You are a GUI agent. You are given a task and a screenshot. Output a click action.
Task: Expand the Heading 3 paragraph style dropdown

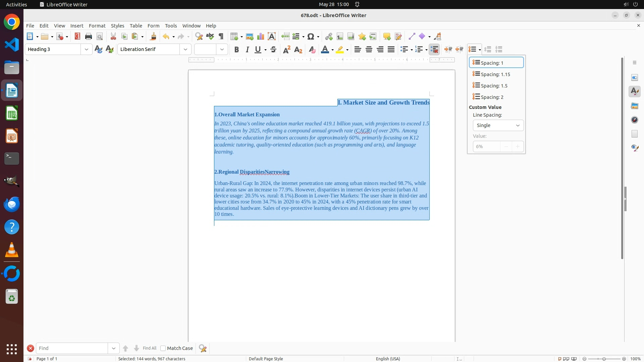[87, 50]
